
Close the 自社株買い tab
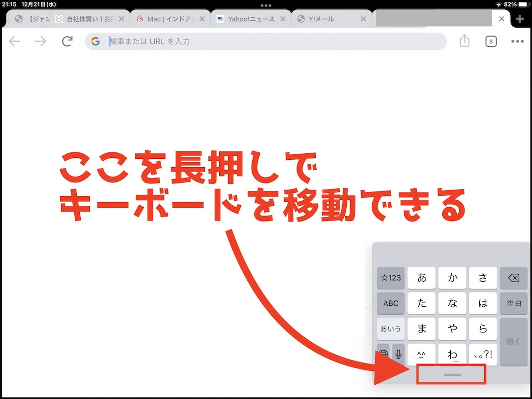(122, 19)
